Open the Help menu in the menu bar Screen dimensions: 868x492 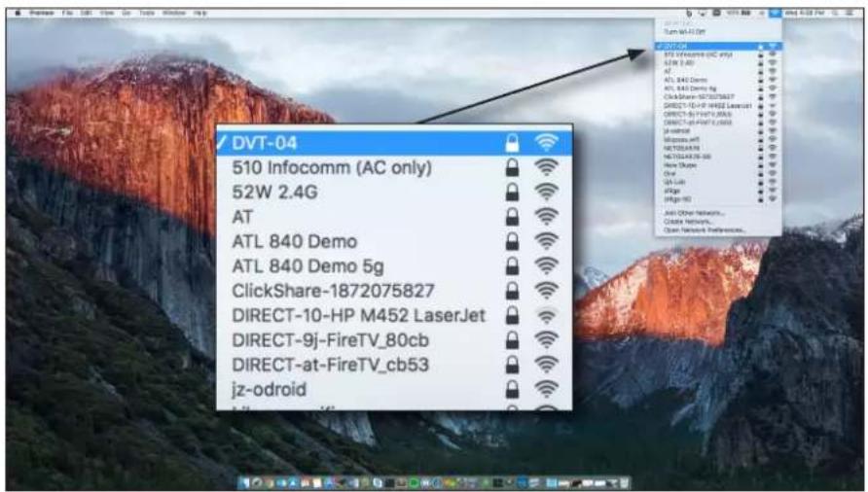pyautogui.click(x=199, y=13)
